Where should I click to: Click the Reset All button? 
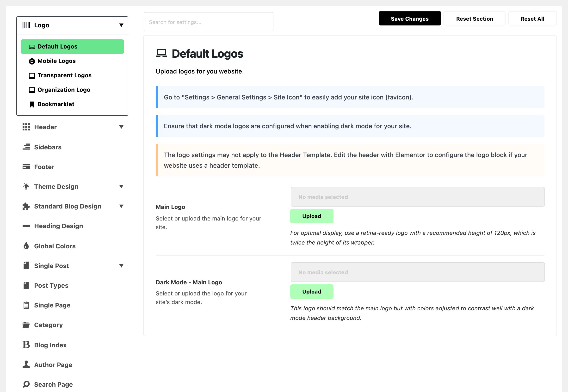[x=532, y=18]
